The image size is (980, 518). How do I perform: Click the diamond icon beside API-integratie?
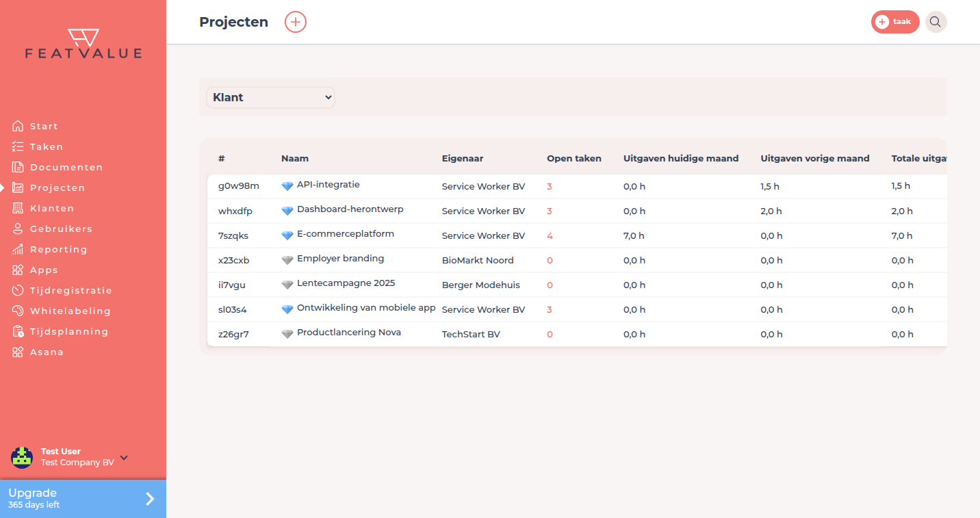(x=287, y=185)
